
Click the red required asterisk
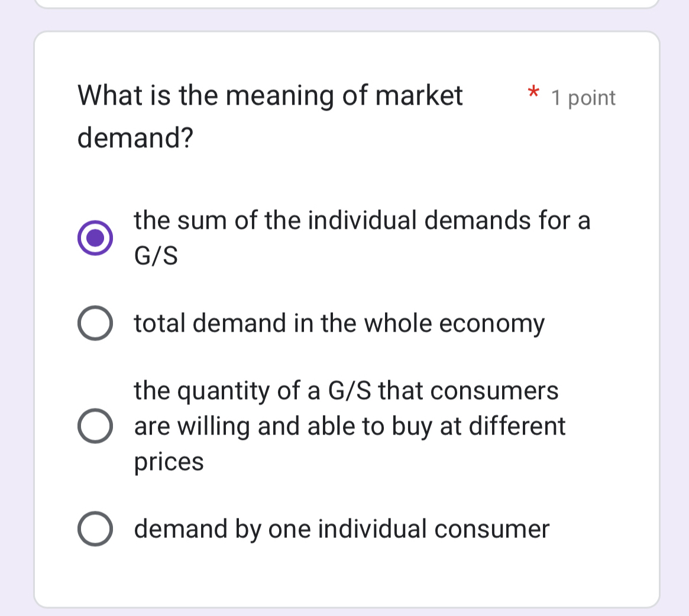pyautogui.click(x=533, y=93)
